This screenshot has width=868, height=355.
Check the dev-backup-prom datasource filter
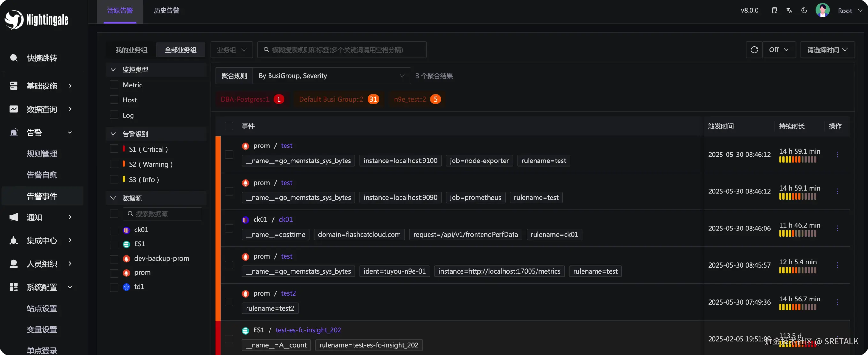(114, 259)
